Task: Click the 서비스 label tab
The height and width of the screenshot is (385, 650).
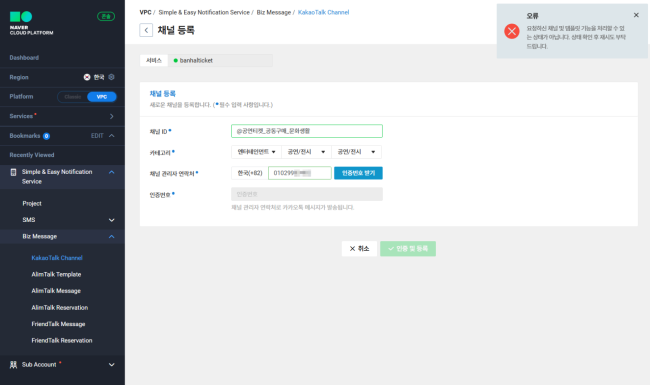Action: point(154,61)
